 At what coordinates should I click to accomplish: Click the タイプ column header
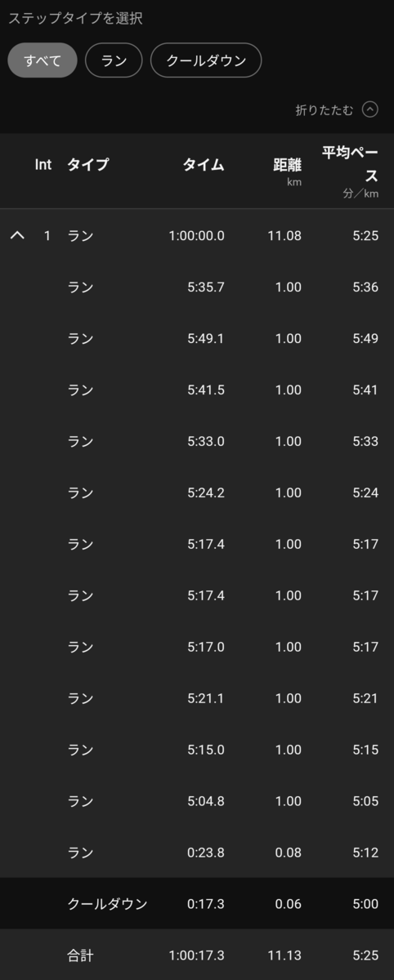point(87,164)
